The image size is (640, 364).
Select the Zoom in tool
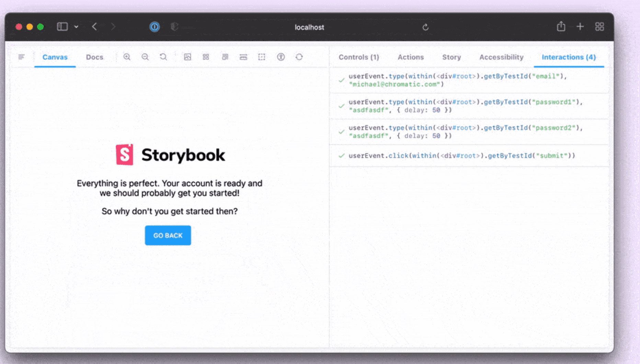pos(127,57)
